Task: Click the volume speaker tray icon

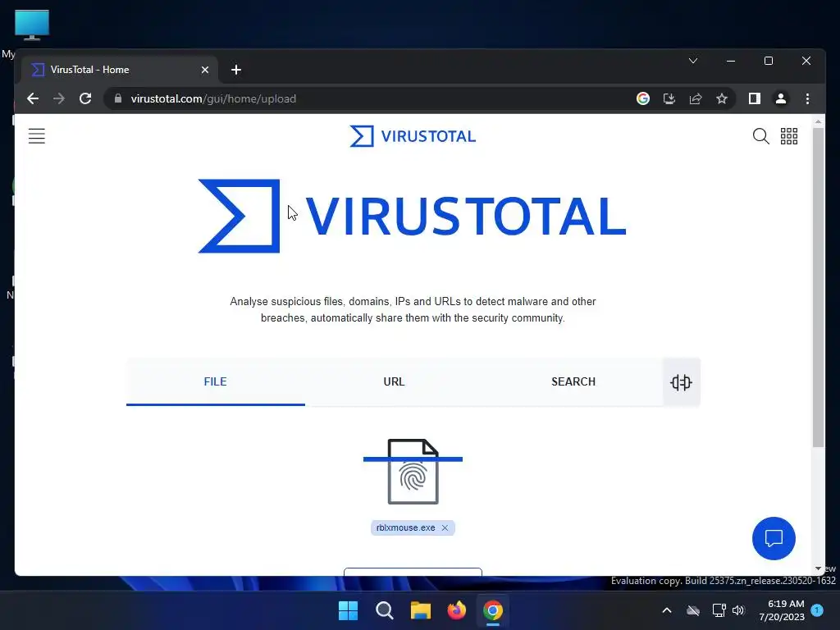Action: tap(738, 610)
